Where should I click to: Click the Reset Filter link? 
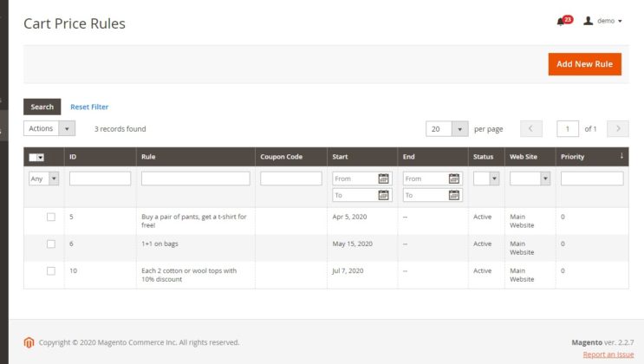(89, 107)
